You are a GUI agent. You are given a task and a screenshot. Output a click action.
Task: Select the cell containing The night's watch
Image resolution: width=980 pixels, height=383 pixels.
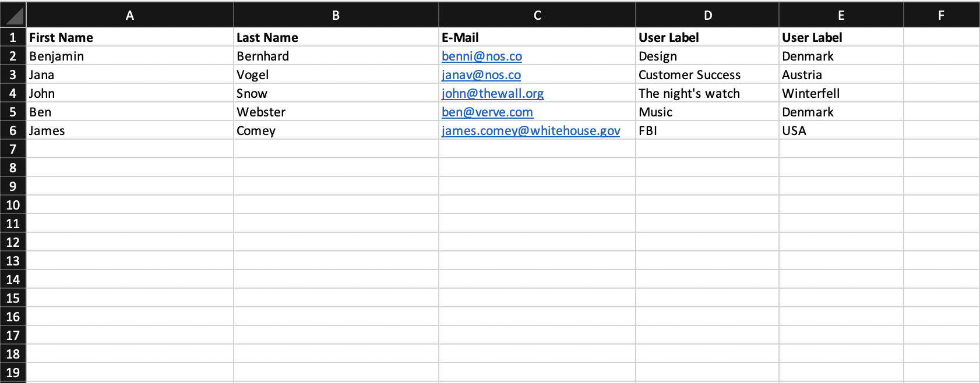pos(707,93)
